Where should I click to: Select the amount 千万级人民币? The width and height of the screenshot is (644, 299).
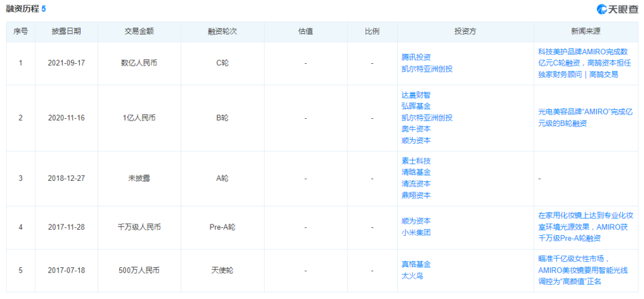(x=139, y=227)
